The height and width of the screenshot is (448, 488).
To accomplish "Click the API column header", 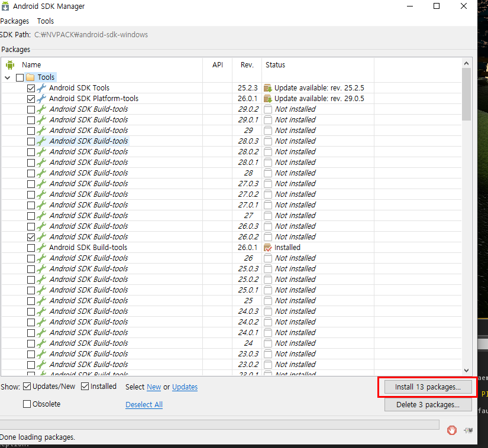I will pos(218,65).
